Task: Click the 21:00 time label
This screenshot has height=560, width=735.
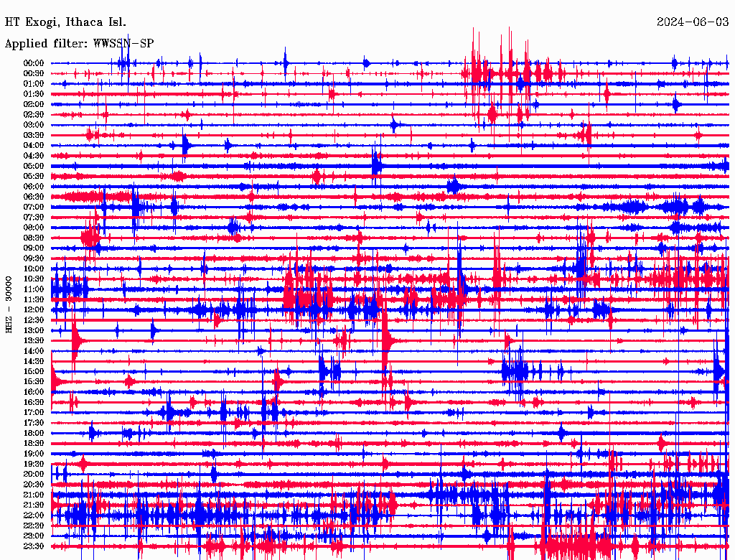Action: pyautogui.click(x=34, y=495)
